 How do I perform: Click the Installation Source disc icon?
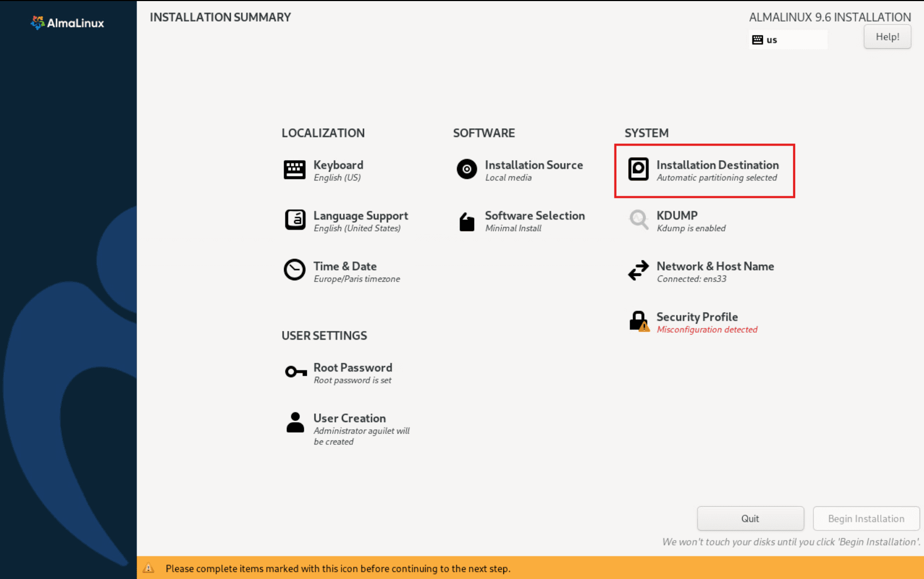[x=467, y=169]
